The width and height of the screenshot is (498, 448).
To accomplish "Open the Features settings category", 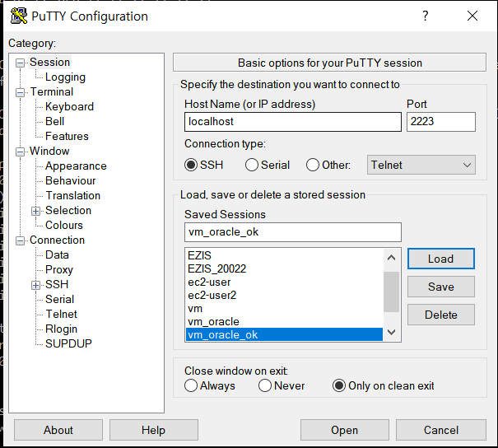I will point(67,137).
